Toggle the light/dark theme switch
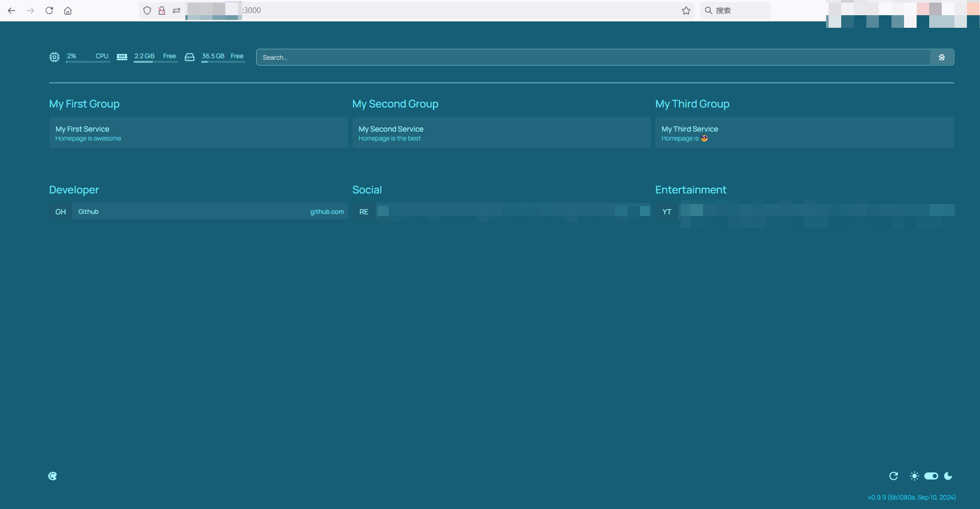 [931, 476]
